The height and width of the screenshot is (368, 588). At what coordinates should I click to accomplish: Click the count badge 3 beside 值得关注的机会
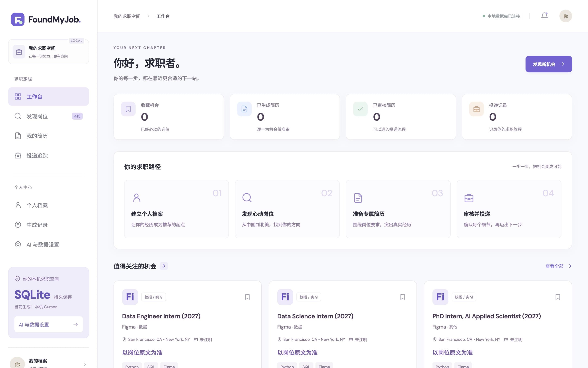[x=164, y=266]
